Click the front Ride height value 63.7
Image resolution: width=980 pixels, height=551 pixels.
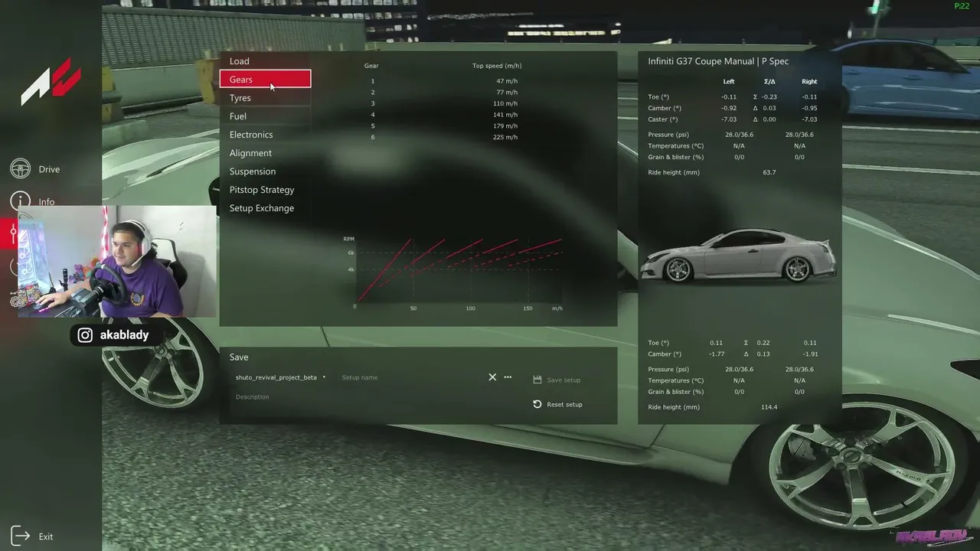point(769,172)
